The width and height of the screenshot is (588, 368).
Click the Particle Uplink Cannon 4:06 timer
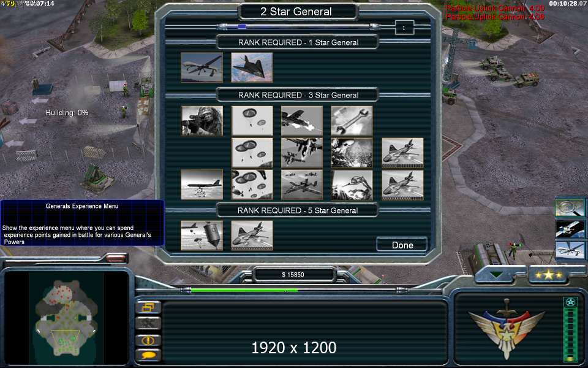(x=495, y=16)
